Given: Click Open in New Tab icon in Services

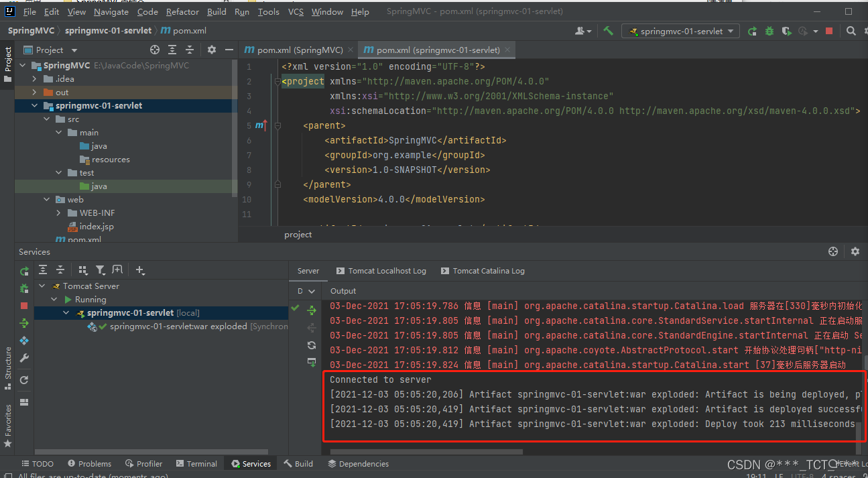Looking at the screenshot, I should click(x=117, y=270).
